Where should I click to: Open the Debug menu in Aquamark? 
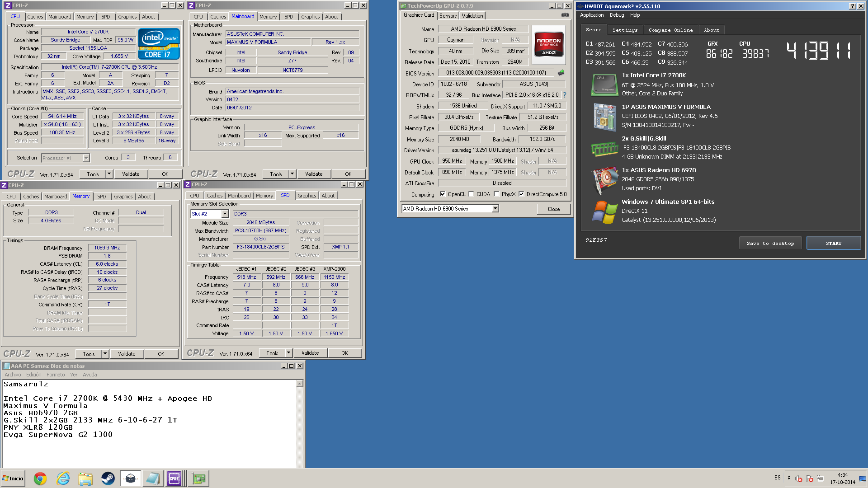tap(617, 15)
